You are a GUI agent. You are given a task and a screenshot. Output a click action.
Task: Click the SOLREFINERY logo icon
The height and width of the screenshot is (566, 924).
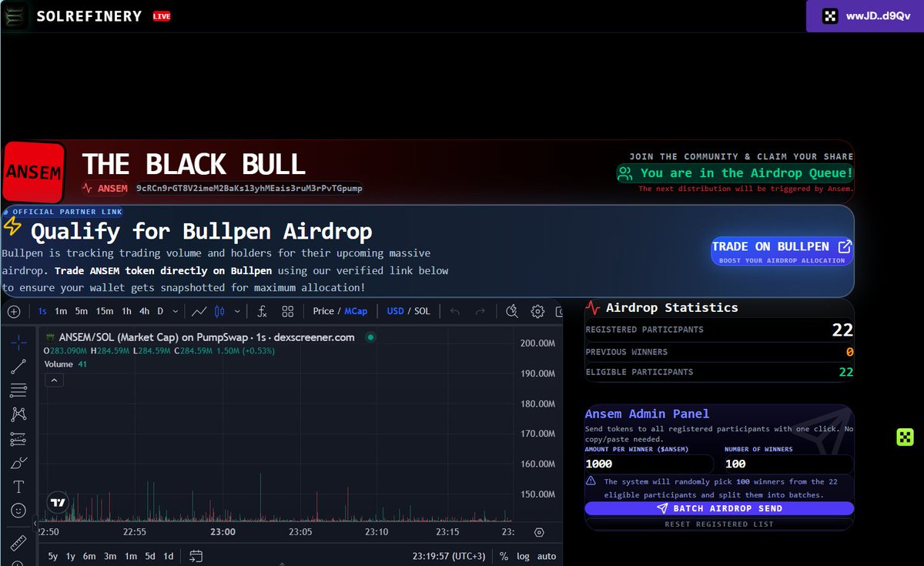pos(15,15)
